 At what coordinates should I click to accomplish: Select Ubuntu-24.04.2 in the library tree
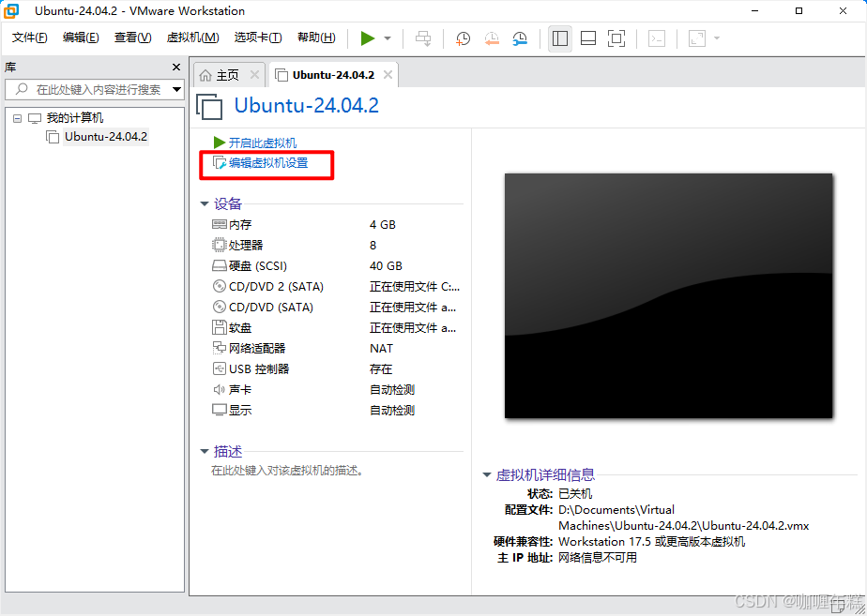(106, 137)
